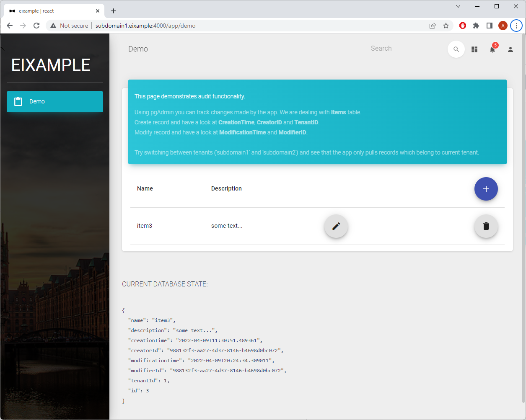Click the modifierId JSON line
The image size is (526, 420).
point(207,371)
